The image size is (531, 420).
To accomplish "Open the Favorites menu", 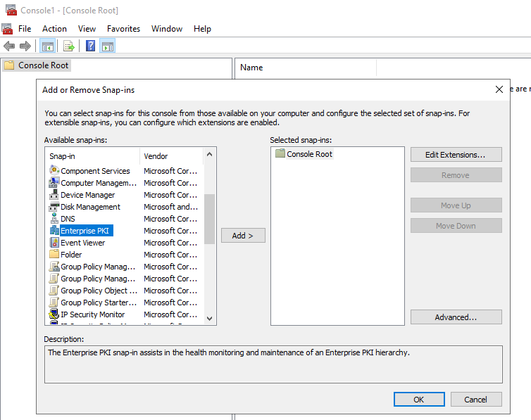I will click(x=123, y=29).
